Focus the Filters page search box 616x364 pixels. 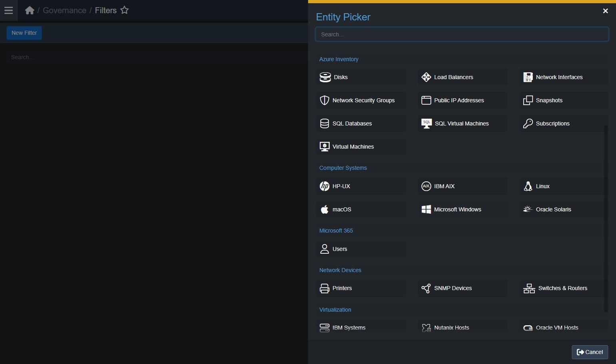coord(157,57)
